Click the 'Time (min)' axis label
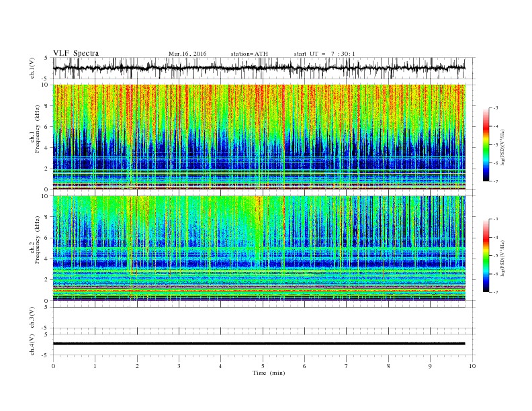The image size is (532, 411). 269,373
